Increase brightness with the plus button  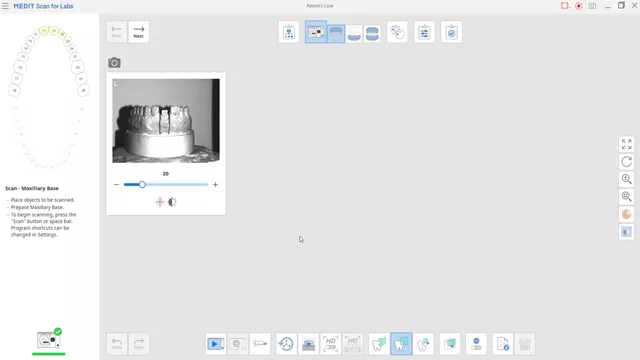coord(216,184)
